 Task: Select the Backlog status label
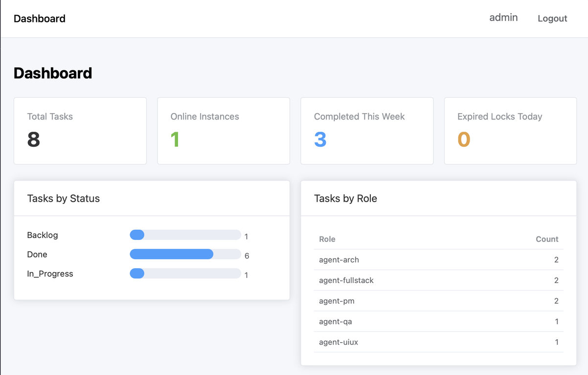[x=43, y=235]
